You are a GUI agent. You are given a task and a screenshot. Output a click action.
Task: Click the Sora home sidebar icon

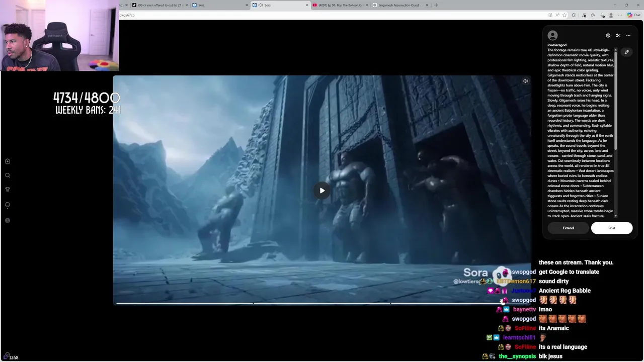[8, 161]
